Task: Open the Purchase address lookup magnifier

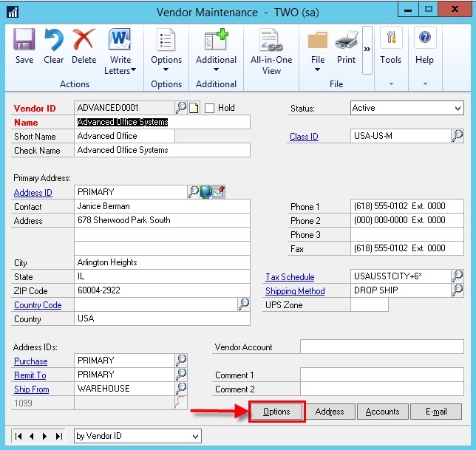Action: [x=181, y=360]
